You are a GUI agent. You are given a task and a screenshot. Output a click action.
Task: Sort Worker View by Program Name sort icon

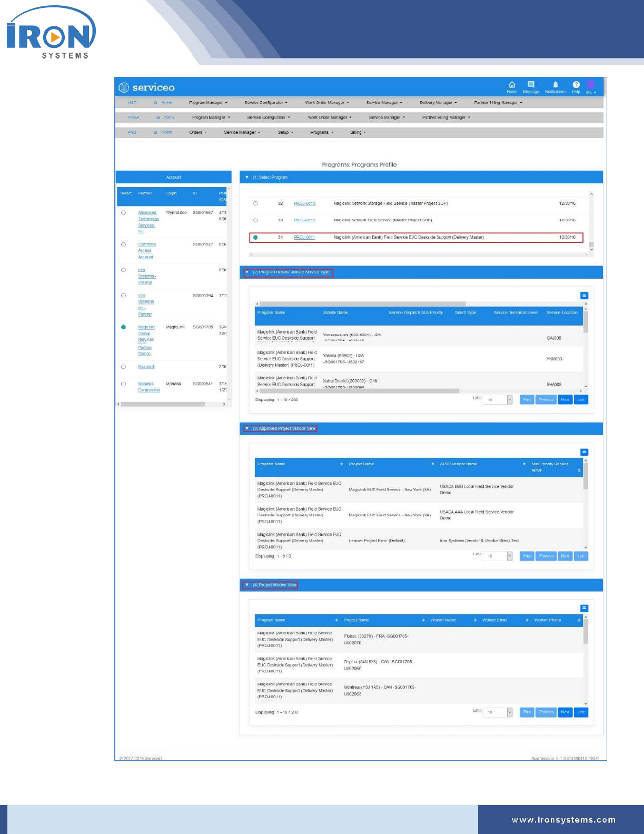pos(336,620)
